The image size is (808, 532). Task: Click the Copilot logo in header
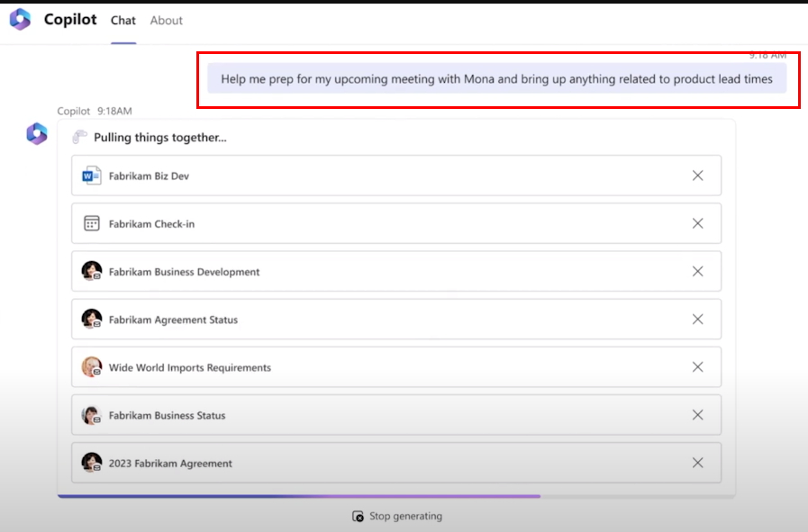[x=20, y=20]
